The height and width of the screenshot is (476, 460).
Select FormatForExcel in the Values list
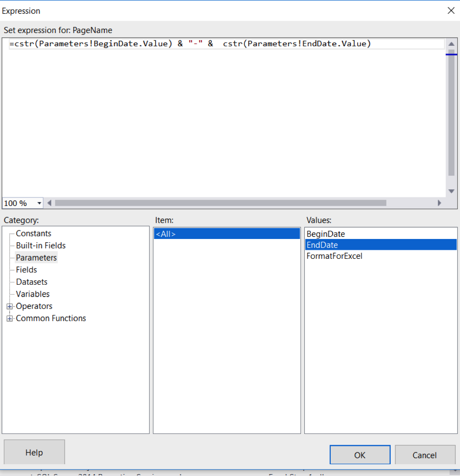381,256
